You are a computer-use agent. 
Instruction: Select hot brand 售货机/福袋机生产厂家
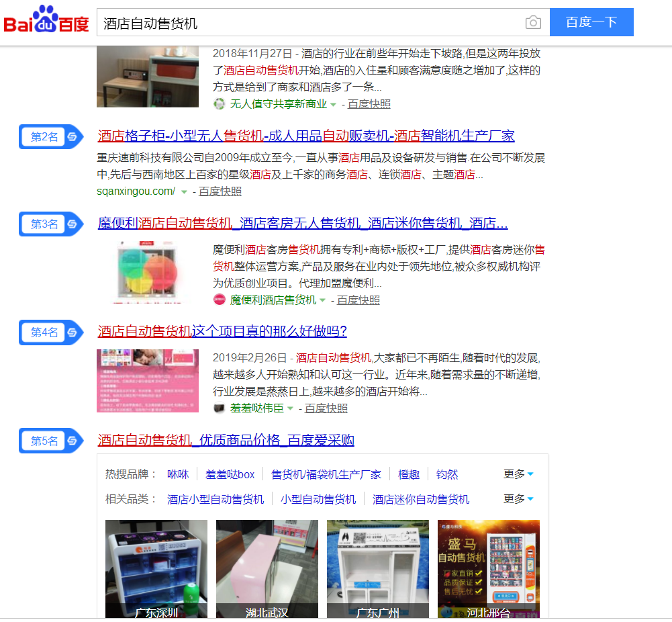pos(326,474)
